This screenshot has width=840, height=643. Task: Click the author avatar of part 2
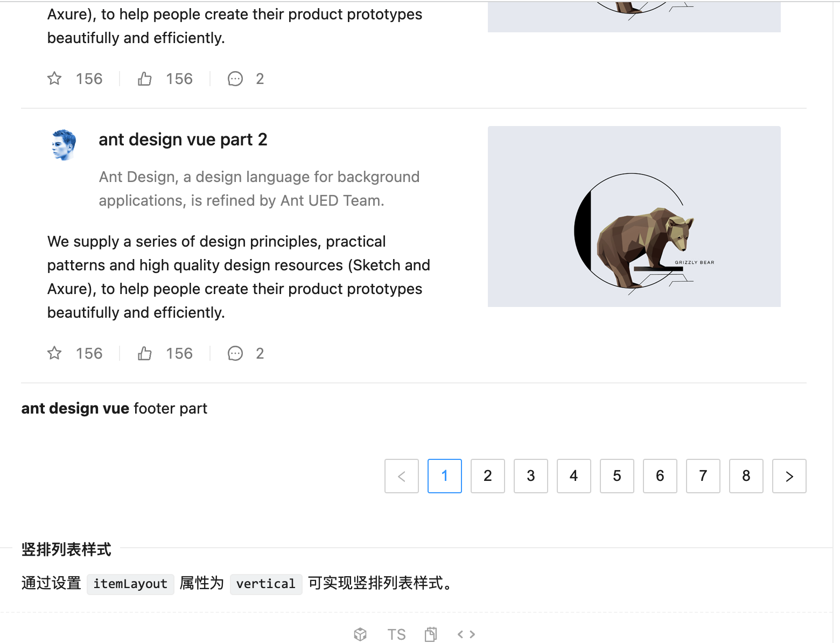pos(64,144)
